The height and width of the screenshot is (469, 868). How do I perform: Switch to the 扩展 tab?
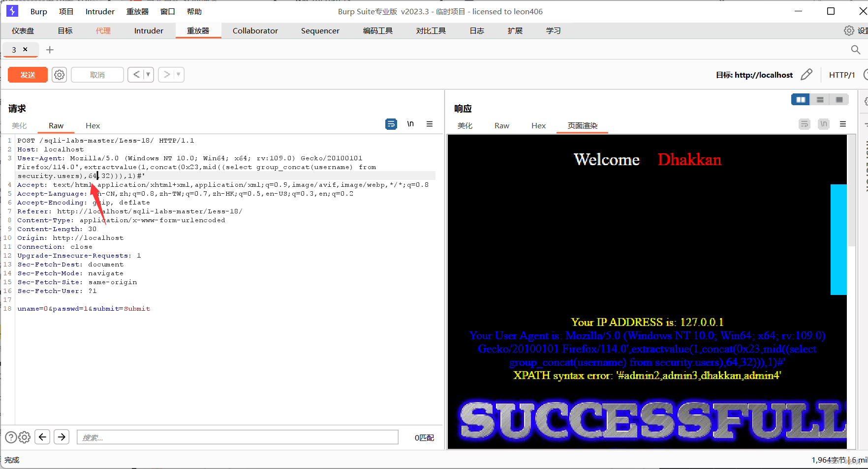[x=515, y=30]
